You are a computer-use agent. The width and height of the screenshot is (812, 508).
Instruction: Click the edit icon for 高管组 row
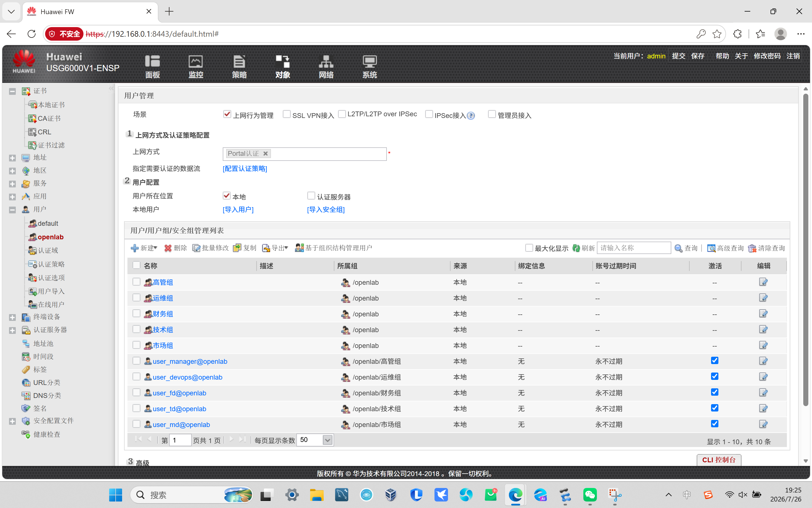click(x=763, y=282)
